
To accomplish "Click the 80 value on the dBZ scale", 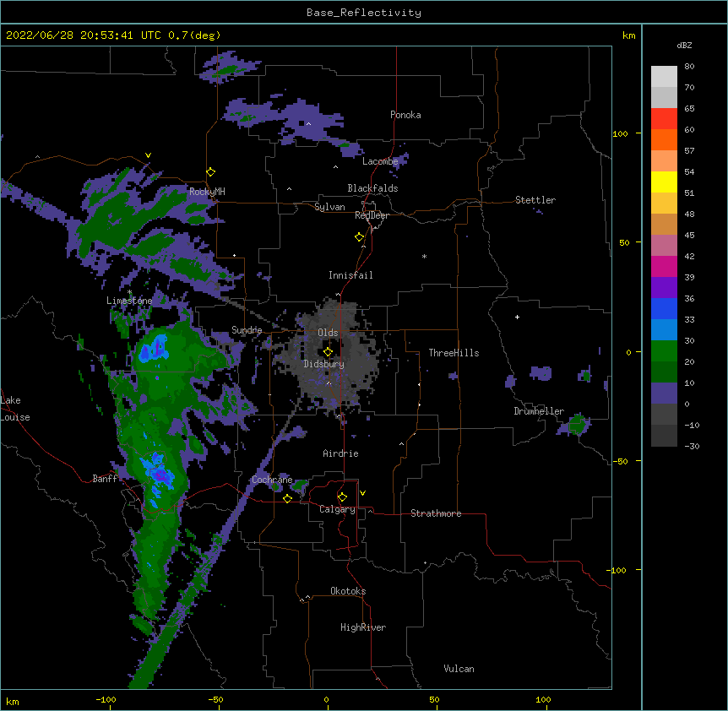I will coord(689,67).
